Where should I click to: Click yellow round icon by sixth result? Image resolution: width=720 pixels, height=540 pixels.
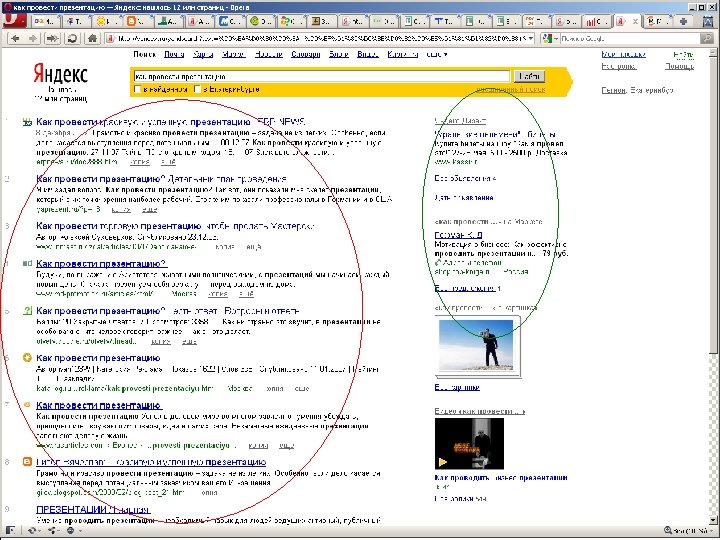tap(27, 358)
